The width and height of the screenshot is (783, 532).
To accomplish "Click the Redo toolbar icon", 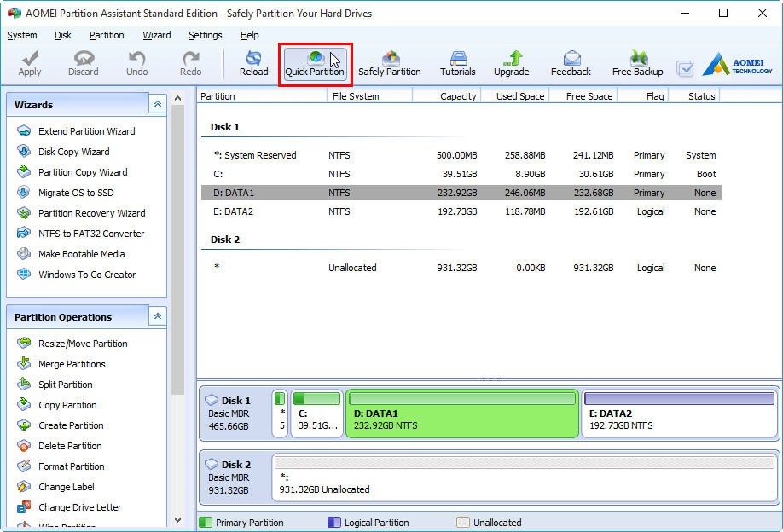I will tap(191, 63).
